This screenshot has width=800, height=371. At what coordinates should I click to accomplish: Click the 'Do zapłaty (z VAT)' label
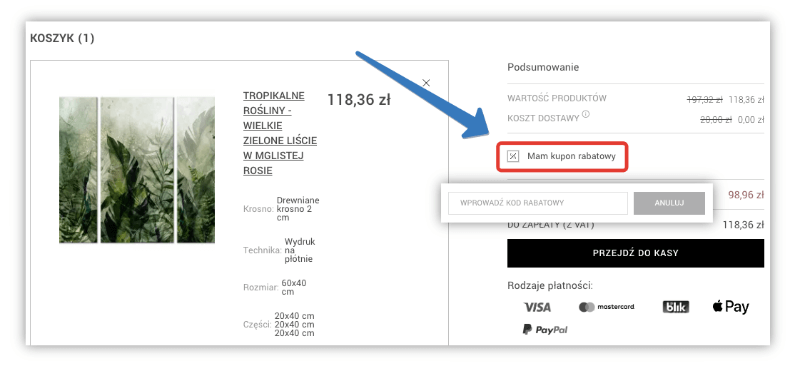pyautogui.click(x=551, y=225)
